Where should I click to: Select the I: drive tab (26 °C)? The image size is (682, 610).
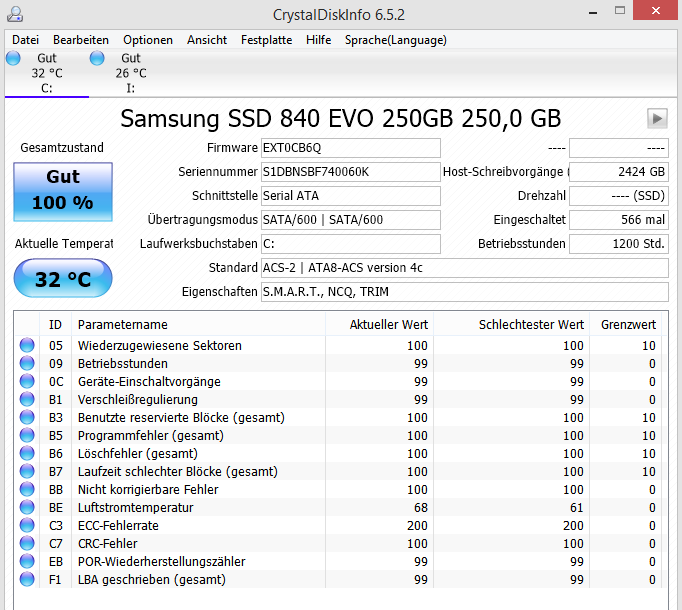coord(130,73)
